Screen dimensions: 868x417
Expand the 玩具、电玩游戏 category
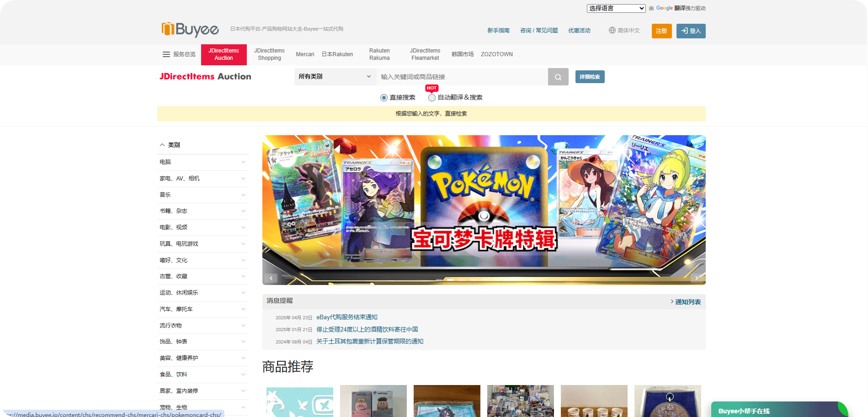pos(243,244)
